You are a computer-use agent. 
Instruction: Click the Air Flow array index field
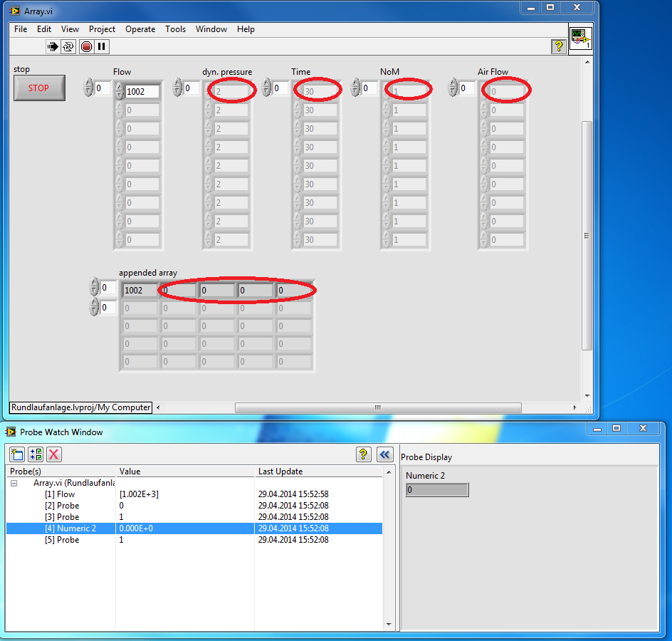click(467, 88)
